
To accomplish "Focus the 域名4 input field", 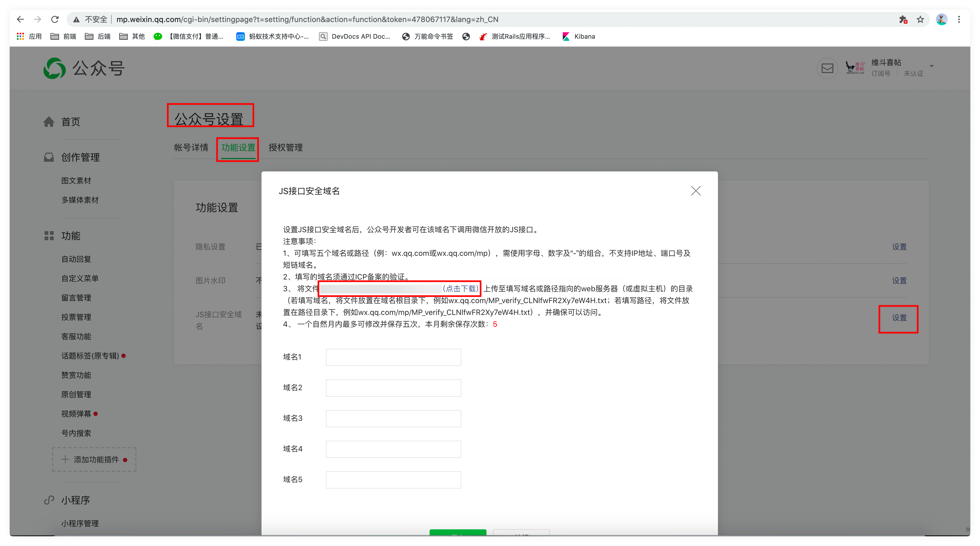I will tap(393, 449).
